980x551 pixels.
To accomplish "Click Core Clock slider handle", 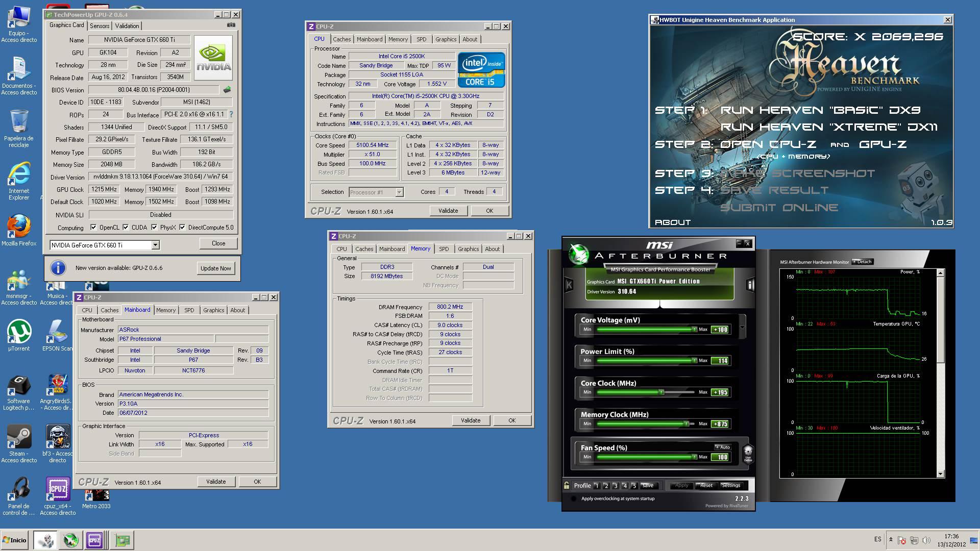I will (x=661, y=392).
